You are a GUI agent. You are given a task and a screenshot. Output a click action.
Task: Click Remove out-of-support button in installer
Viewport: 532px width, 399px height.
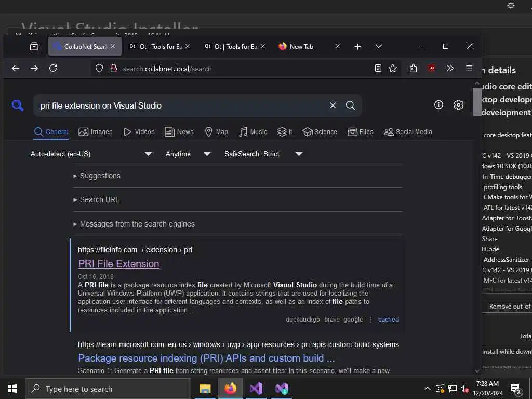pos(507,307)
